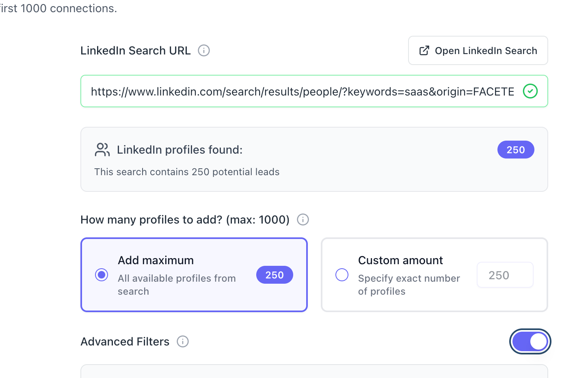The height and width of the screenshot is (378, 588).
Task: Click info icon beside Advanced Filters
Action: [x=183, y=341]
